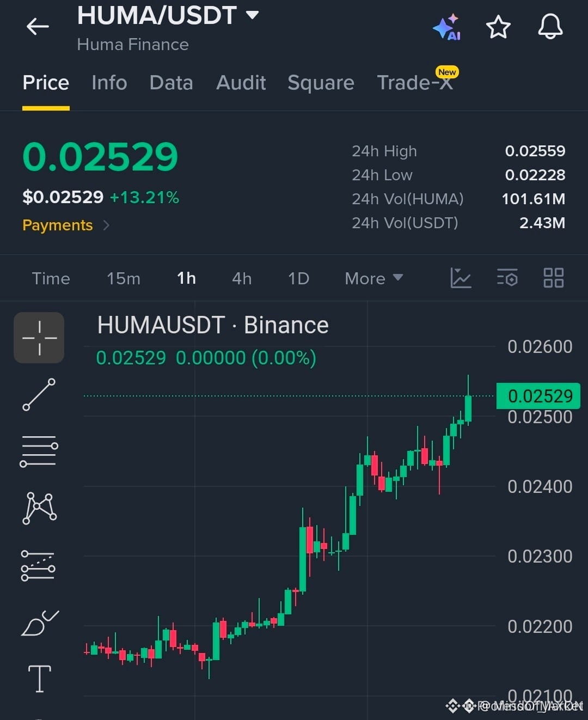This screenshot has height=720, width=588.
Task: Click the 0.02600 price axis label
Action: (x=540, y=346)
